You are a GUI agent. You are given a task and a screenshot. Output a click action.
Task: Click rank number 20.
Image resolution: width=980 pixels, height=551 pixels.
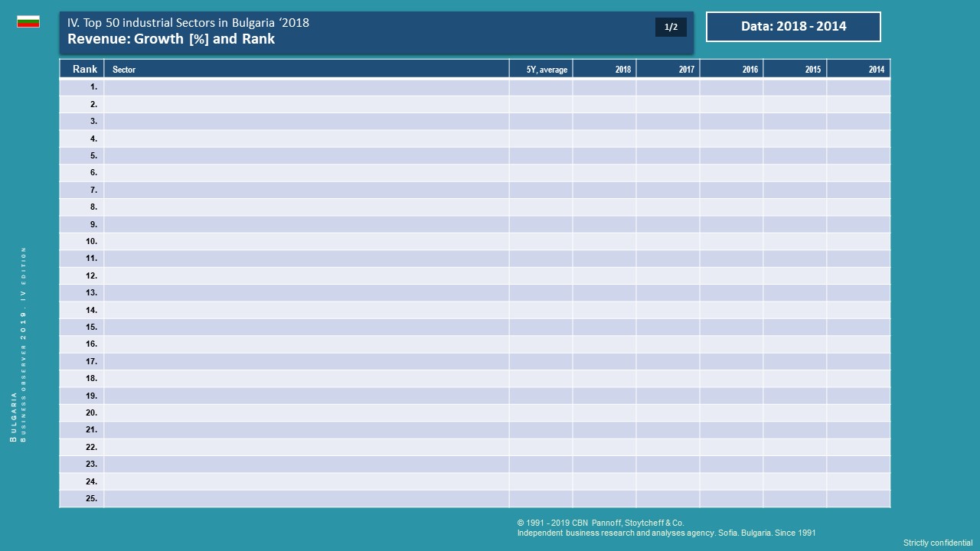[91, 412]
